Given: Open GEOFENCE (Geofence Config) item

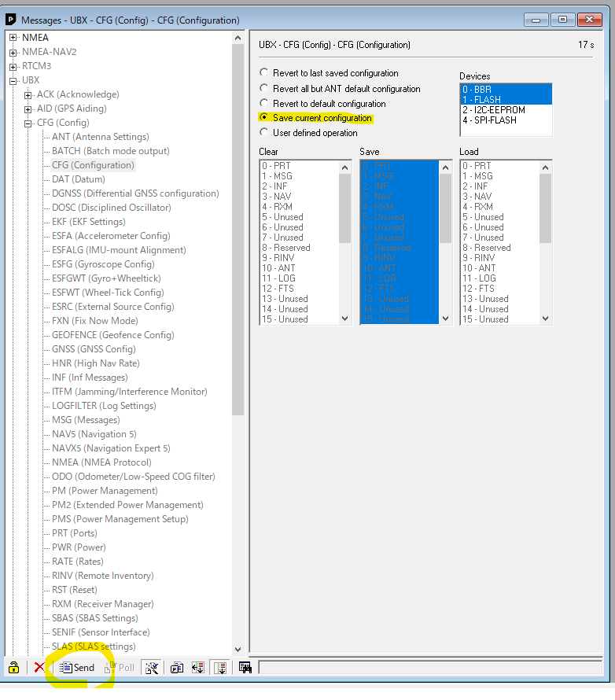Looking at the screenshot, I should 113,335.
